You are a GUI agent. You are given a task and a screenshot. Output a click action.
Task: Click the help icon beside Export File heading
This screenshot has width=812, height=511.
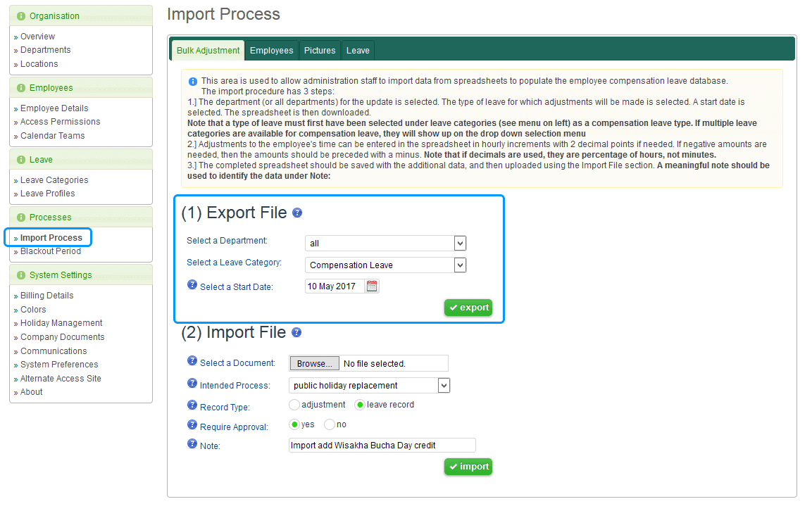297,213
